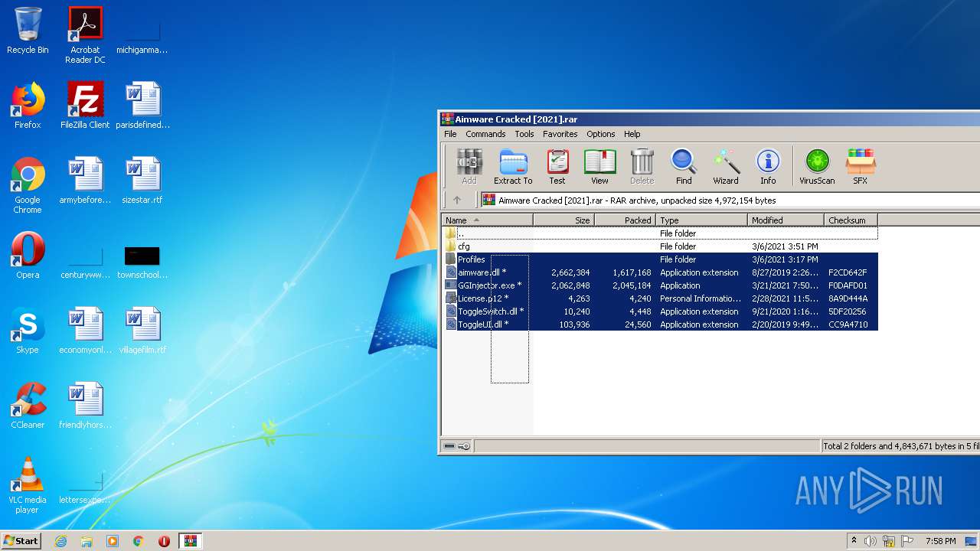
Task: Click the Add toolbar icon in WinRAR
Action: coord(469,167)
